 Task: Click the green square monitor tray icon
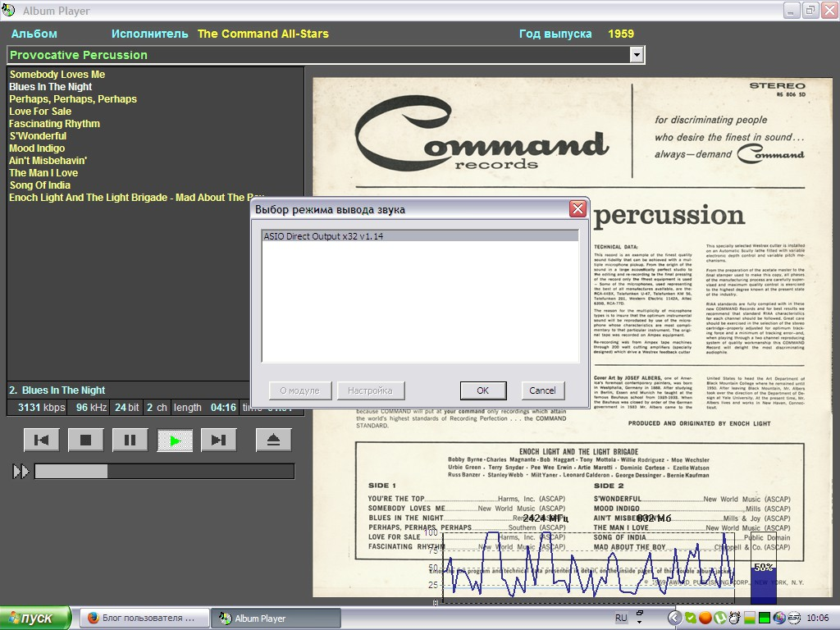click(765, 619)
